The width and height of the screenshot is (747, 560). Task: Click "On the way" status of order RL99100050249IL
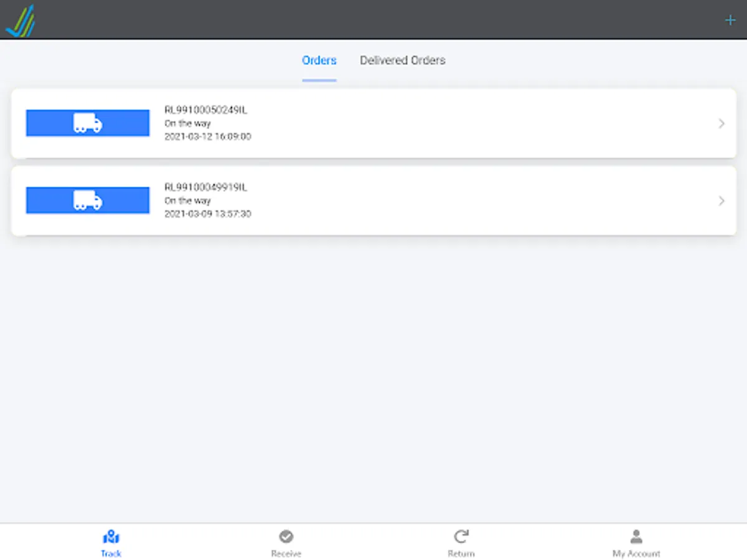(x=187, y=123)
